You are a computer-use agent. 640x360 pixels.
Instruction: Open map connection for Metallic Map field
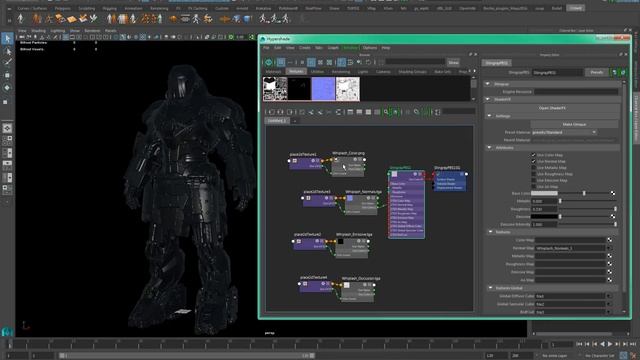tap(609, 256)
